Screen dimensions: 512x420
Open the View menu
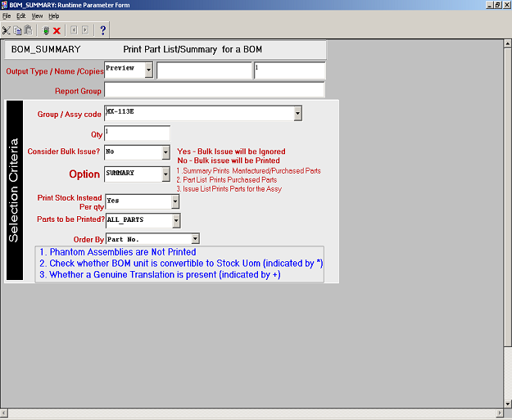tap(37, 16)
